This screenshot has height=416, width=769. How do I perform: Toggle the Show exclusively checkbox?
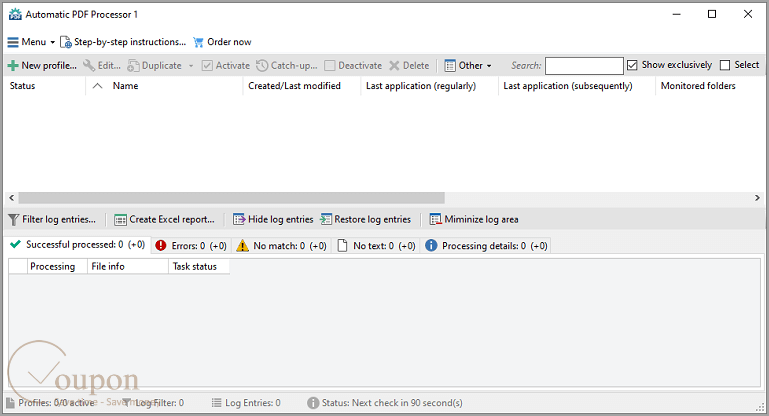pyautogui.click(x=633, y=65)
